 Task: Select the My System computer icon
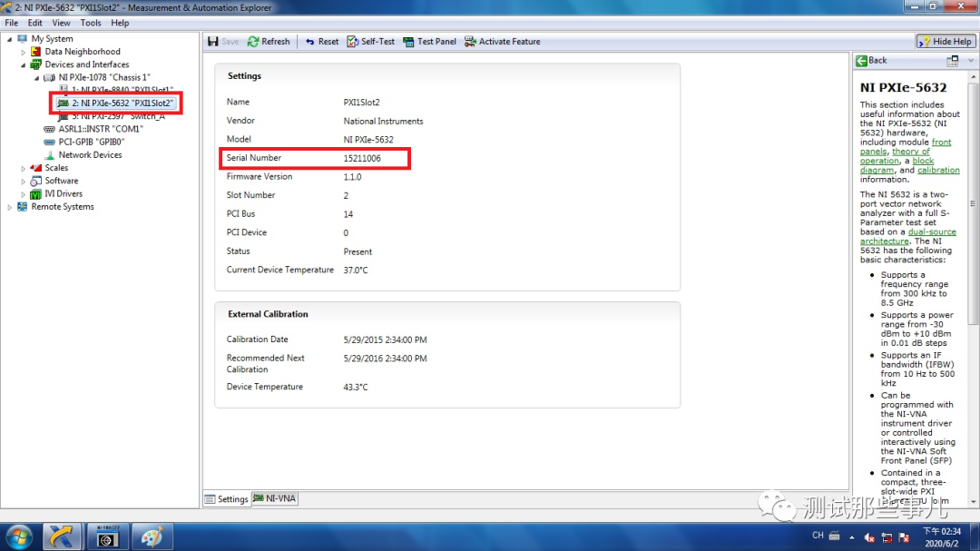23,39
